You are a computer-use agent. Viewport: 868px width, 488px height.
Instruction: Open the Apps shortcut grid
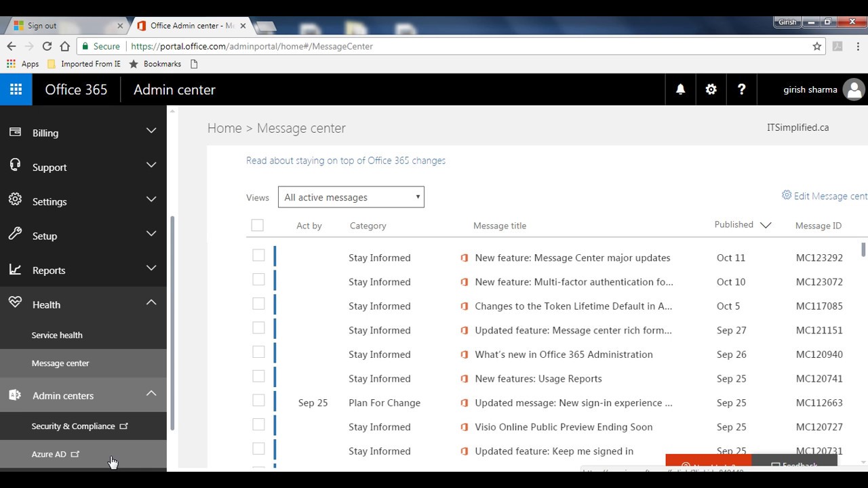coord(11,64)
